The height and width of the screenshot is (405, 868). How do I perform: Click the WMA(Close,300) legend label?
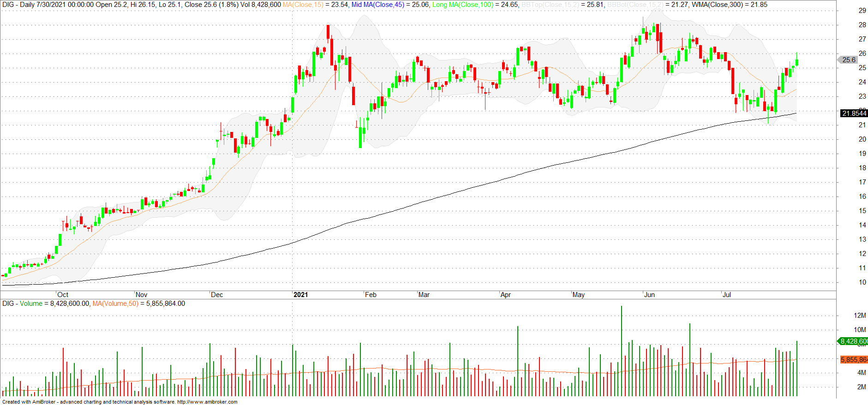711,5
